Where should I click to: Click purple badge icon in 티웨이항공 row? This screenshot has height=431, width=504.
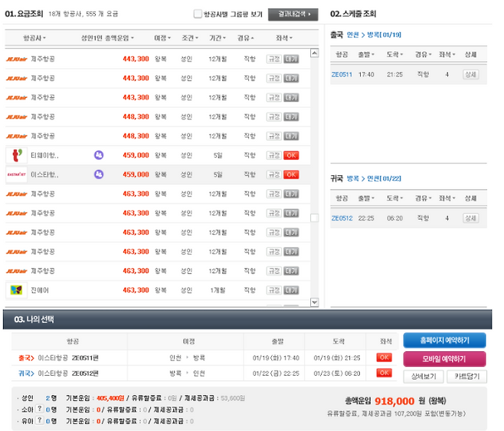(x=99, y=155)
